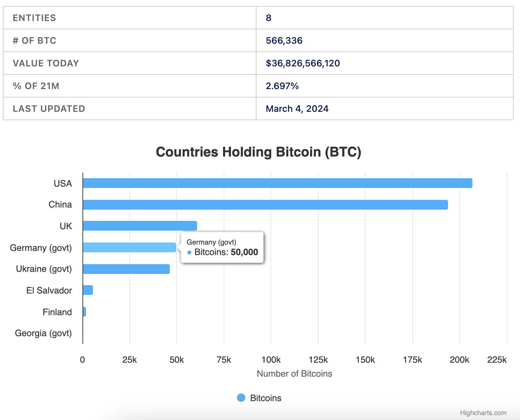Click the Bitcoins legend label
This screenshot has width=520, height=420.
point(266,398)
